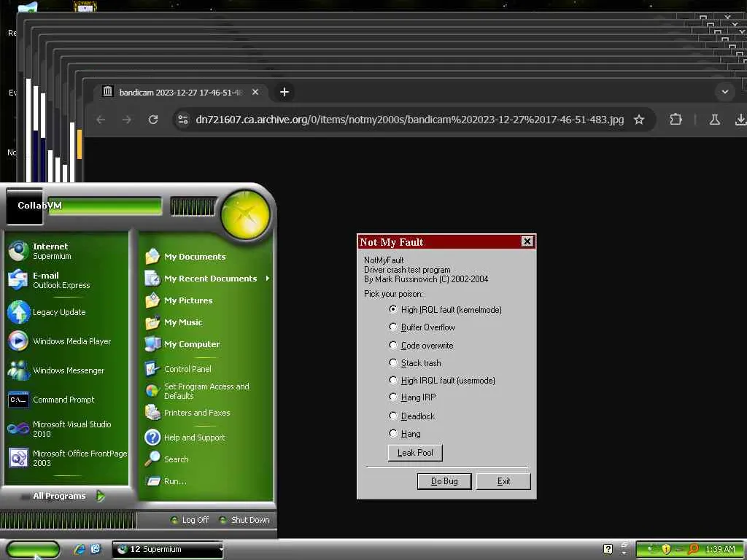This screenshot has width=747, height=560.
Task: Click the Do Bug button
Action: (444, 481)
